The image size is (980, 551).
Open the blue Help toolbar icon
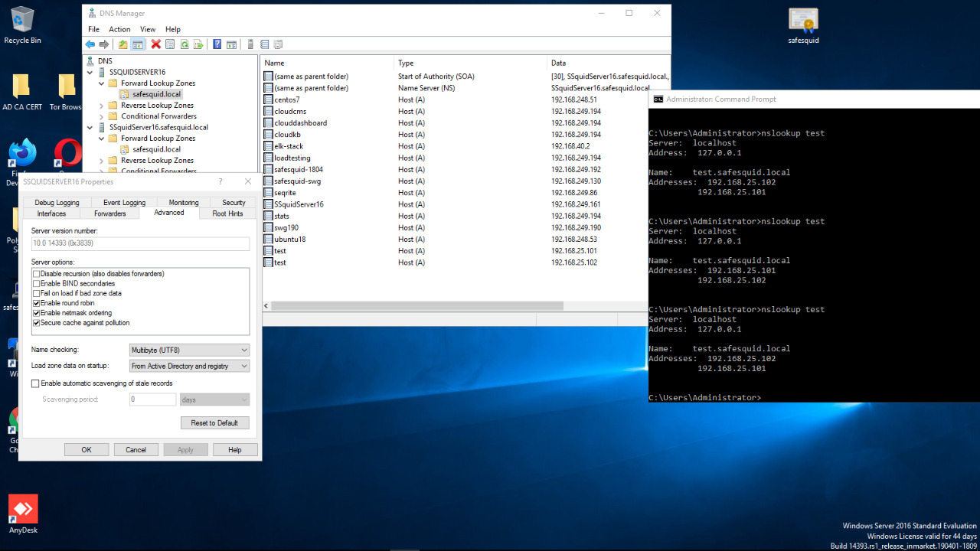217,44
